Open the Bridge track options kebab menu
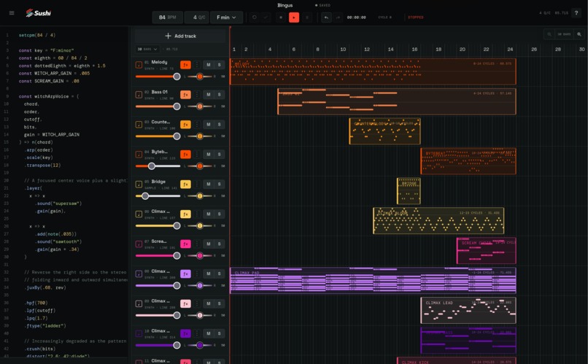Viewport: 588px width, 364px height. (x=197, y=184)
